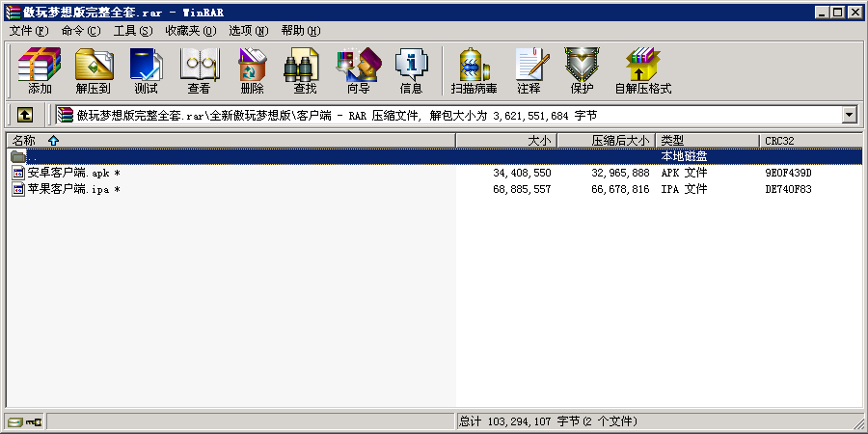Expand the archive path dropdown arrow
Image resolution: width=868 pixels, height=434 pixels.
point(850,115)
